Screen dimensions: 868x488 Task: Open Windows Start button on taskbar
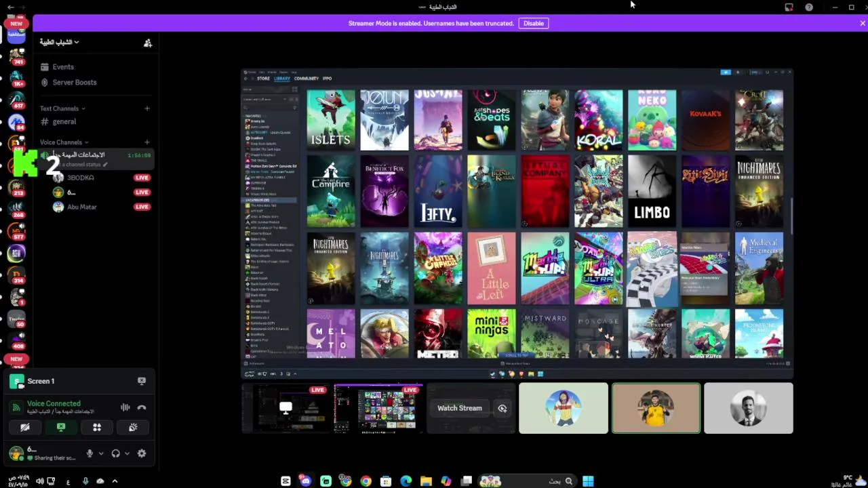click(588, 481)
